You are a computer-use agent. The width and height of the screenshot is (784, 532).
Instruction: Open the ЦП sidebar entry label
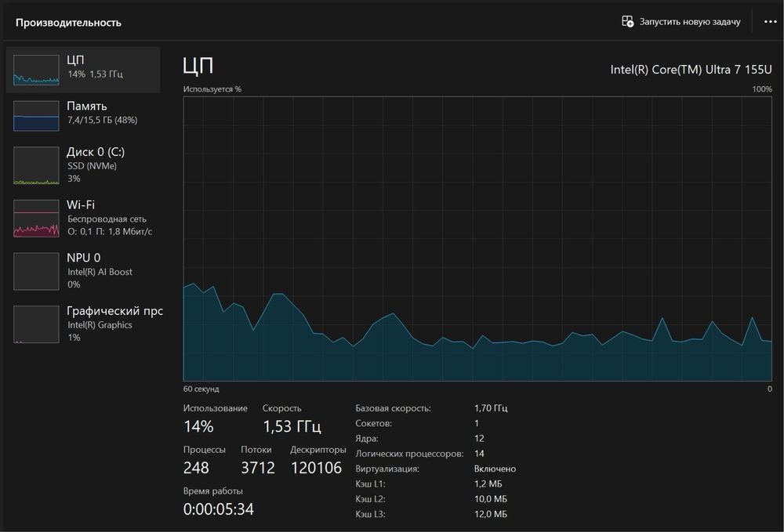[x=75, y=60]
